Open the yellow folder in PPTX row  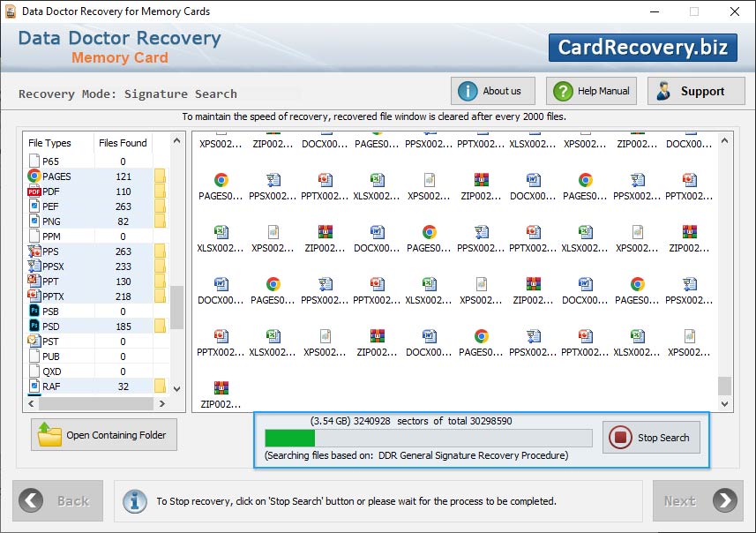point(160,296)
